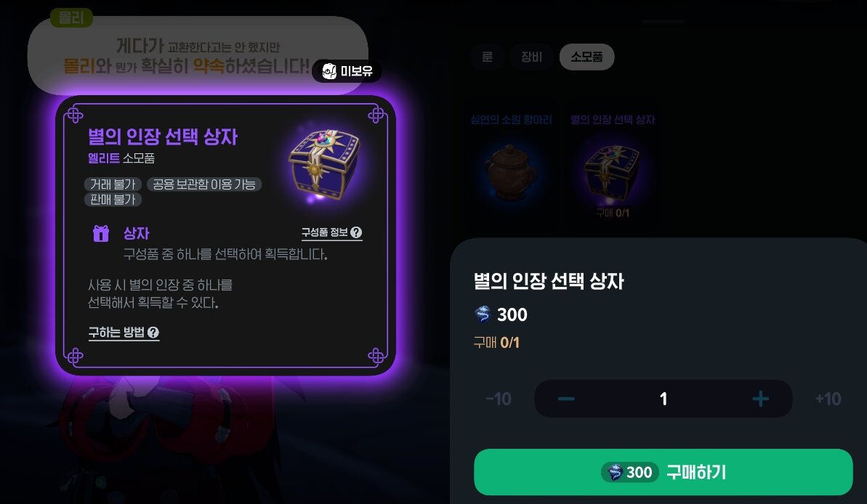Click the large treasure chest image in tooltip

click(x=324, y=165)
